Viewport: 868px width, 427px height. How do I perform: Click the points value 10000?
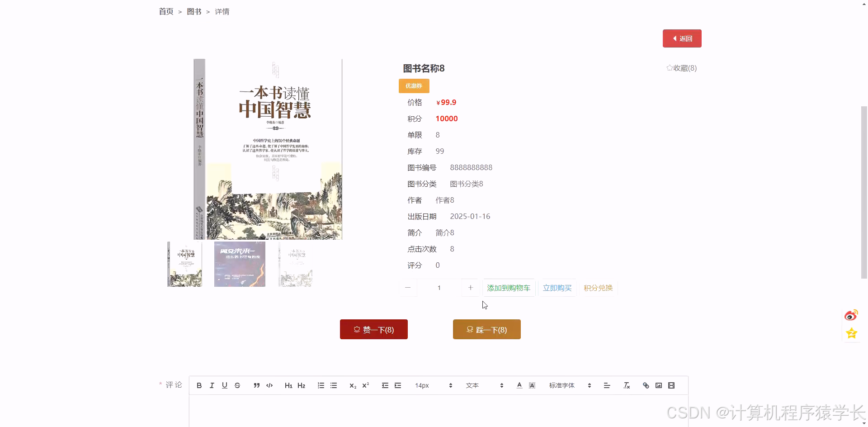pos(447,119)
